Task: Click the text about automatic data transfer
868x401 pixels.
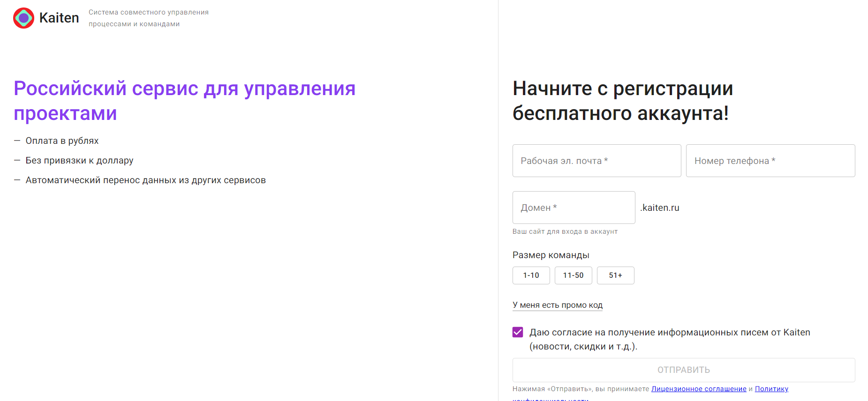Action: (145, 180)
